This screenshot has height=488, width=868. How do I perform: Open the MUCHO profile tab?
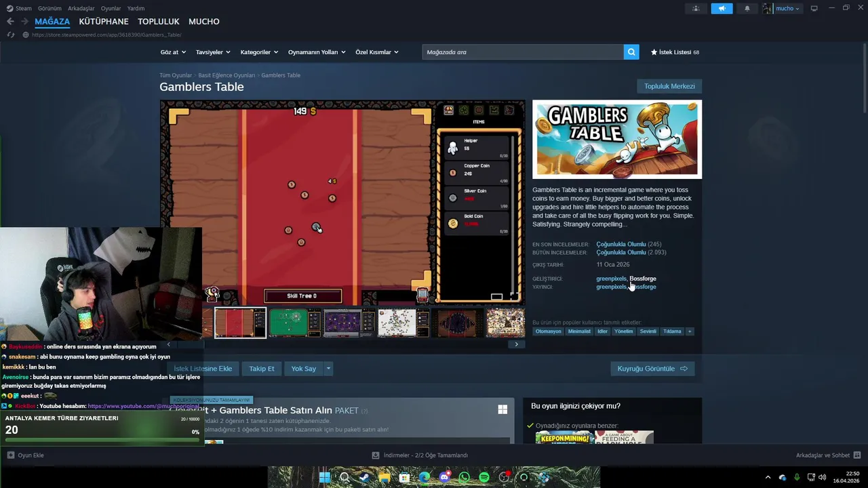(204, 22)
